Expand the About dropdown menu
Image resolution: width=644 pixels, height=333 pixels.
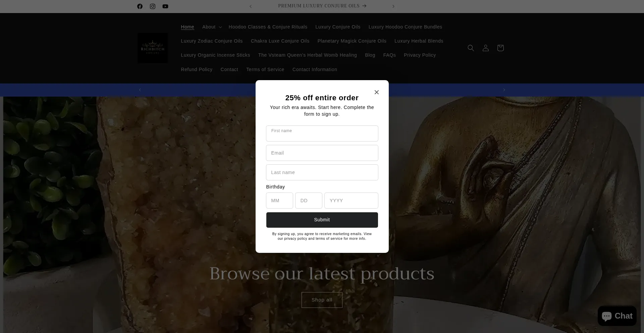click(212, 27)
